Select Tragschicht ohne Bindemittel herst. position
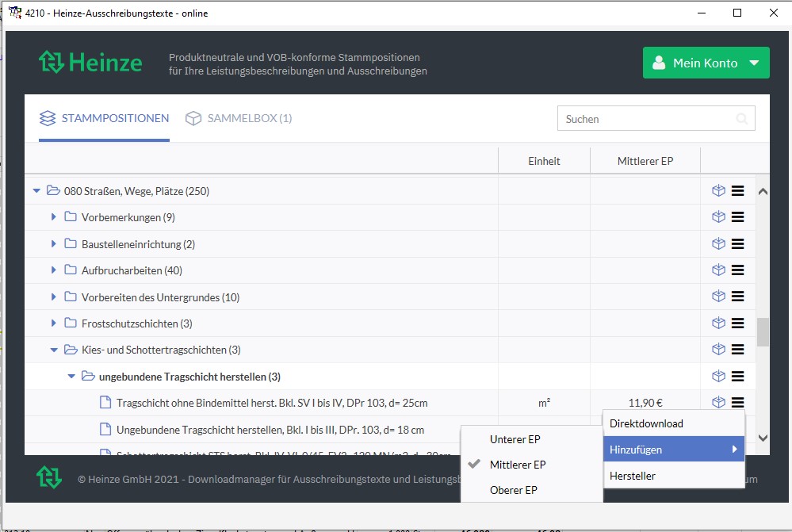The image size is (792, 532). pyautogui.click(x=272, y=404)
